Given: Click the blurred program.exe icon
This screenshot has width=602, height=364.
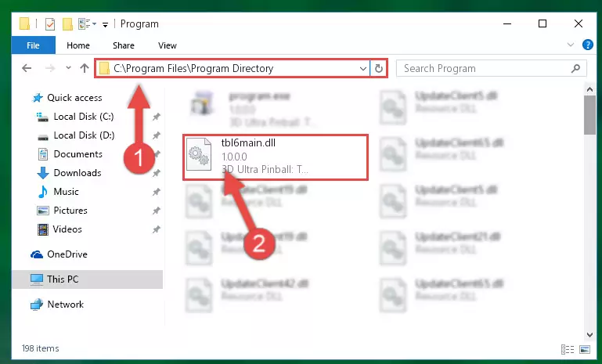Looking at the screenshot, I should (202, 103).
